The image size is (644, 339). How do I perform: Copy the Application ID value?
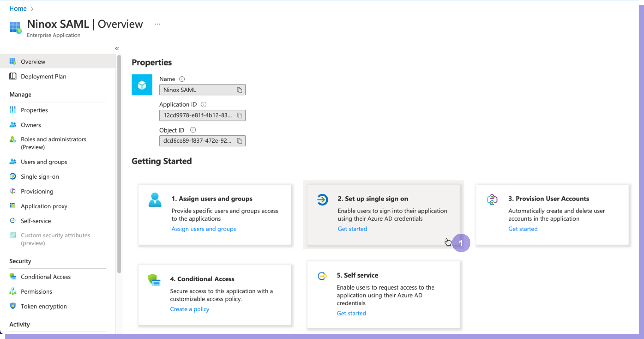click(240, 116)
